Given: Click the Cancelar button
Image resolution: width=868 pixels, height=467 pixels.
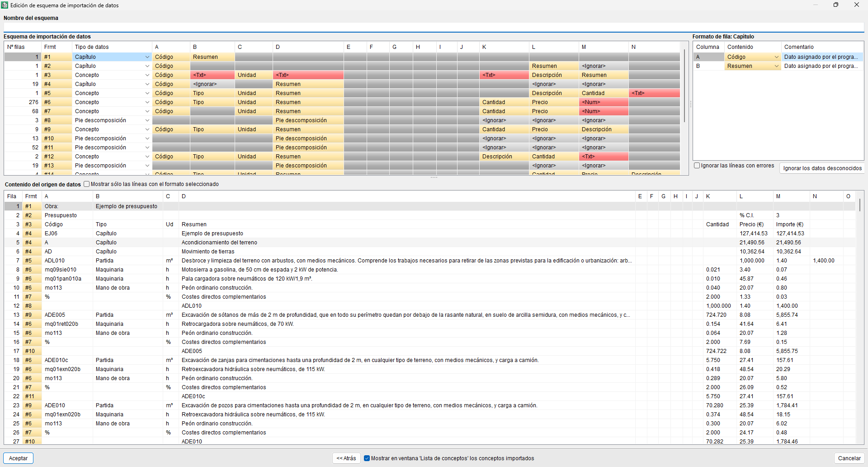Looking at the screenshot, I should 849,458.
